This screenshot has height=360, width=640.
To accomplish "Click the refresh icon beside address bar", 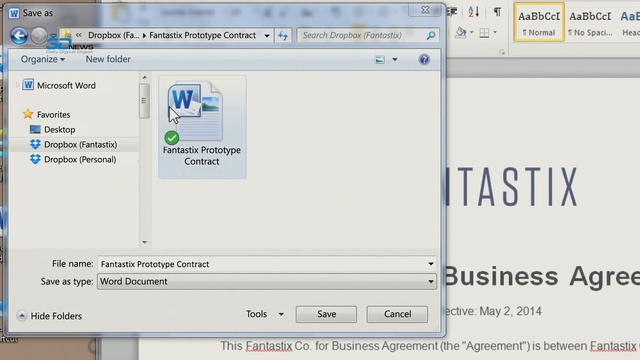I will point(283,36).
